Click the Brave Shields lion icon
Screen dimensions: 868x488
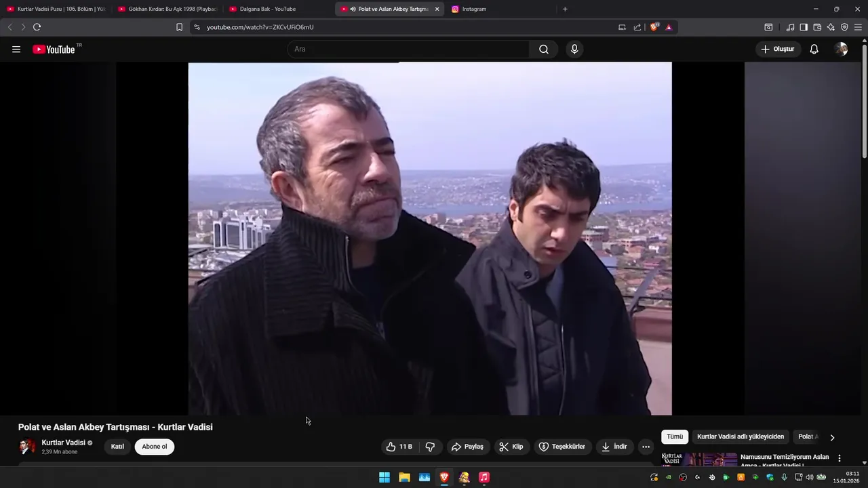point(654,27)
